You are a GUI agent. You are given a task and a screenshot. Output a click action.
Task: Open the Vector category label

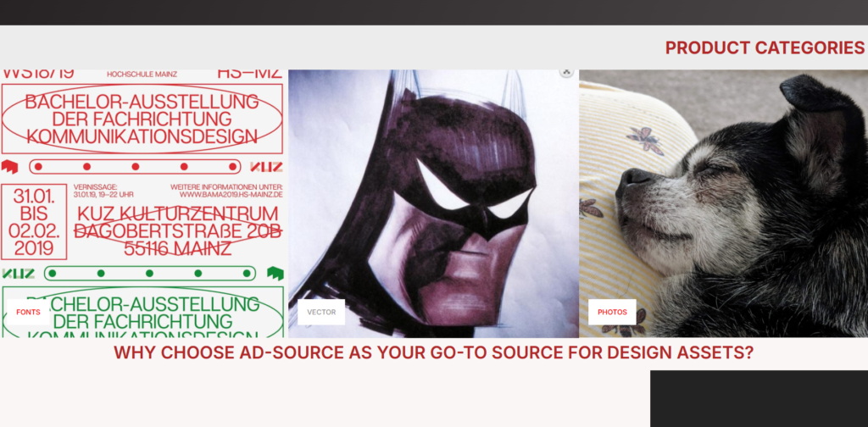321,312
